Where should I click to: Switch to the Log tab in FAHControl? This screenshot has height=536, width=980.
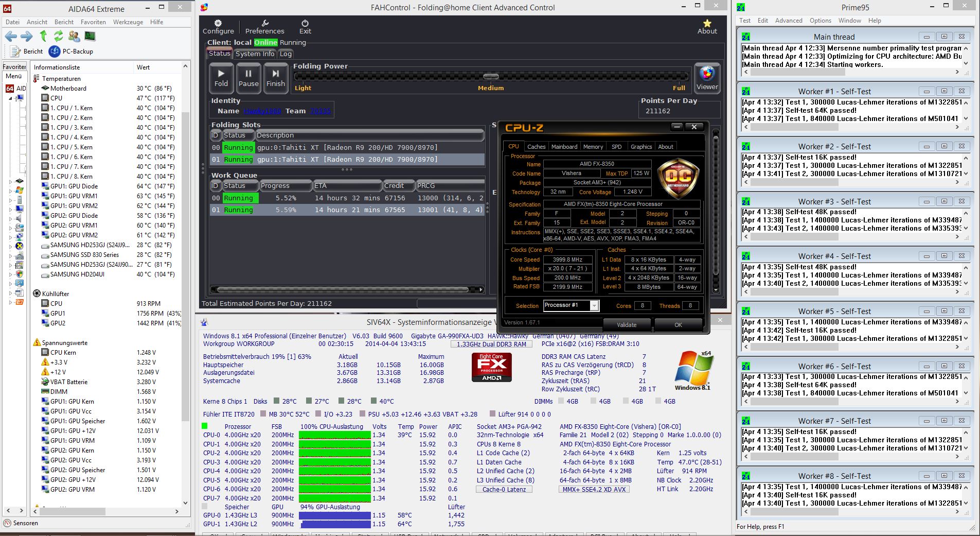pos(286,54)
